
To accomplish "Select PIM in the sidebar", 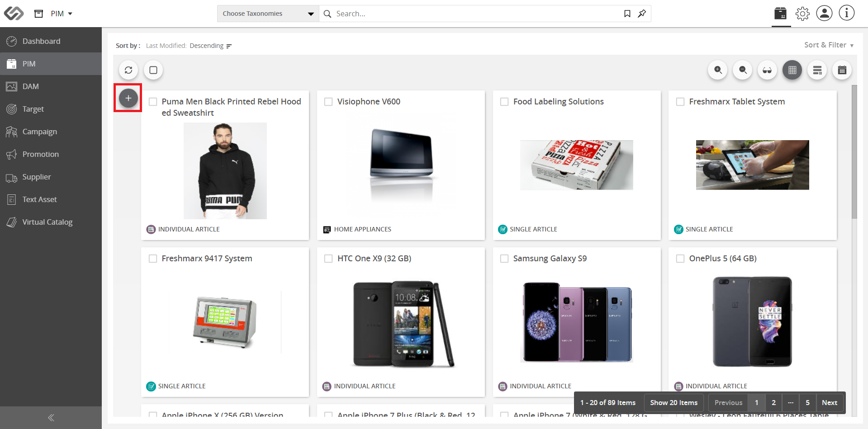I will [x=51, y=64].
